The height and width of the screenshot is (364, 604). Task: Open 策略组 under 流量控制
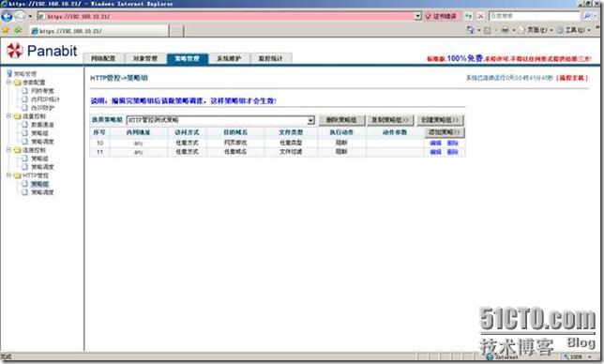point(39,133)
